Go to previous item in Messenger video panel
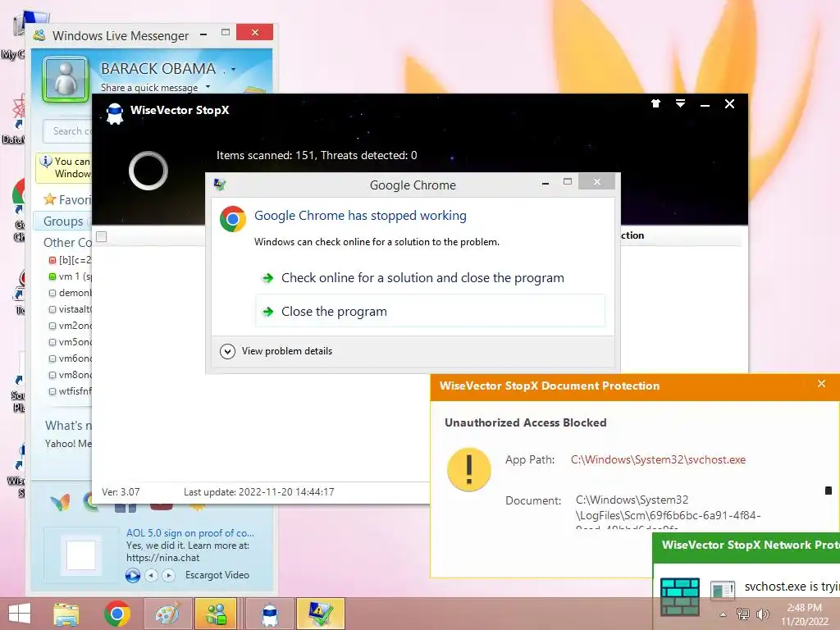The height and width of the screenshot is (630, 840). (x=152, y=575)
